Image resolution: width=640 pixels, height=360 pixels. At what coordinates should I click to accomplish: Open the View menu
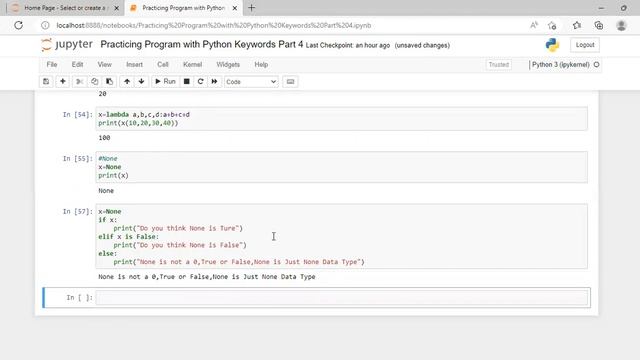point(104,64)
